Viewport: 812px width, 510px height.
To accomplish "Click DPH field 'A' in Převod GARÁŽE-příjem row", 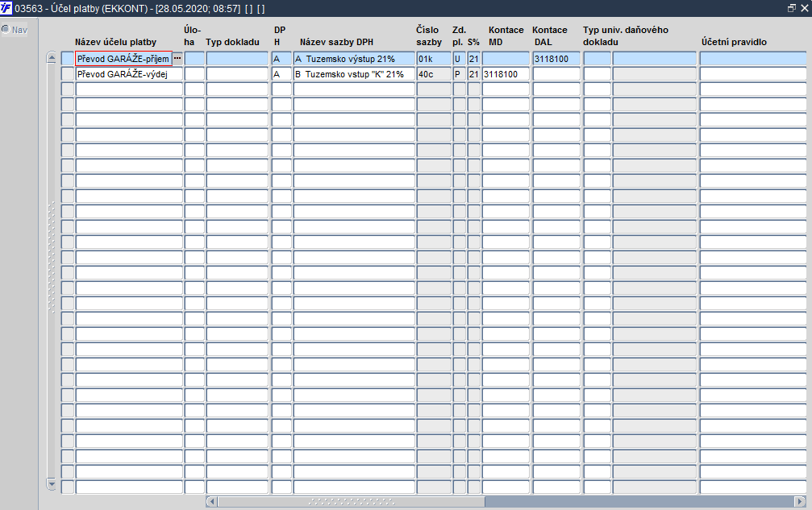I will (x=281, y=59).
